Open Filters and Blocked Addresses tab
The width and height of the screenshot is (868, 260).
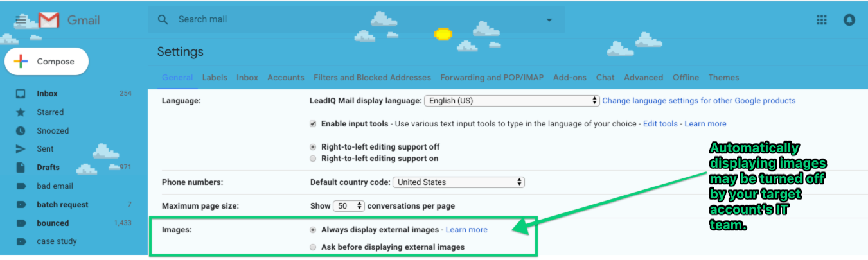click(372, 78)
